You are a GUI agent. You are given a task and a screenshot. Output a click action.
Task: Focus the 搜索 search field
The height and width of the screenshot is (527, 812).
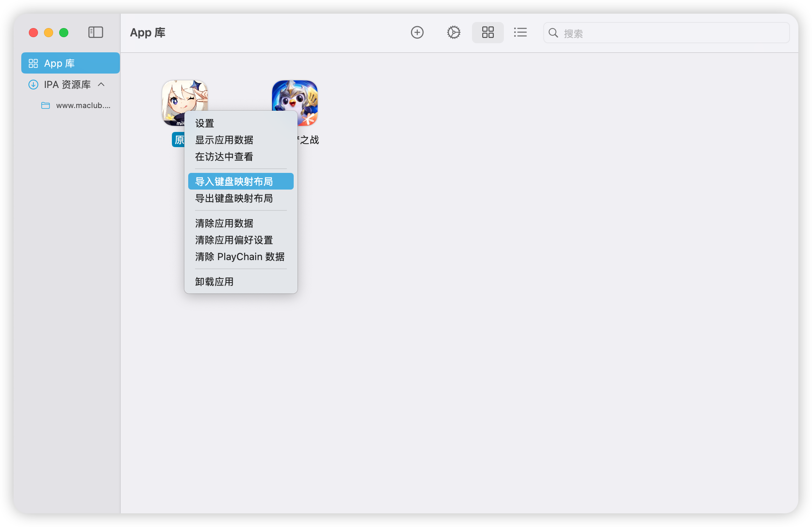672,33
